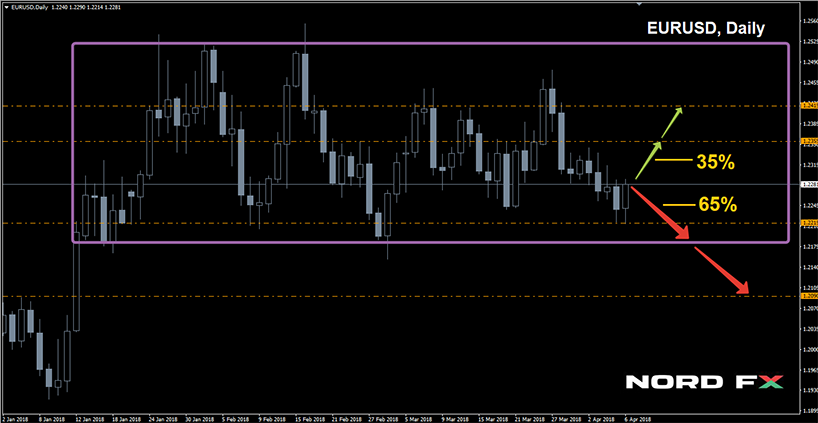Click the EURUSD.Daily symbol title

click(x=29, y=7)
